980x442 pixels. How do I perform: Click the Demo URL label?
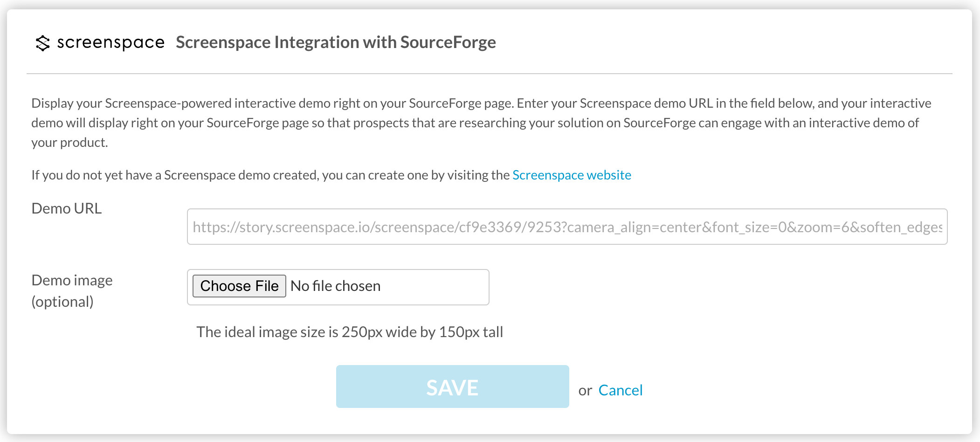[66, 209]
